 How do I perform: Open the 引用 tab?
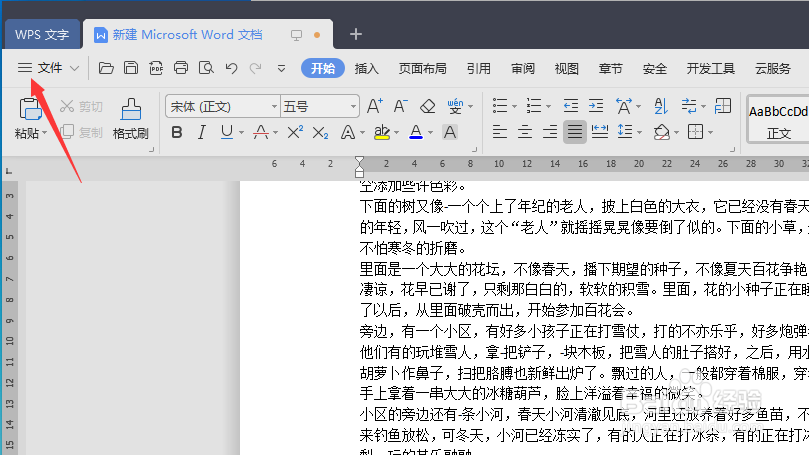pyautogui.click(x=479, y=69)
